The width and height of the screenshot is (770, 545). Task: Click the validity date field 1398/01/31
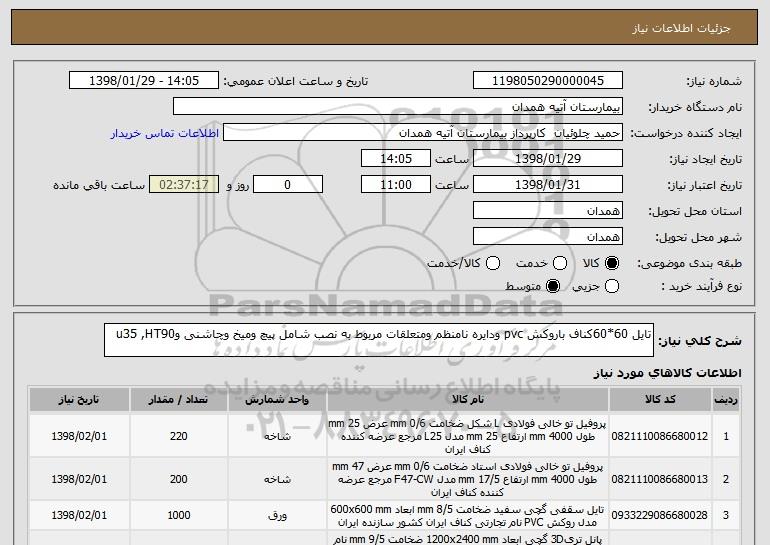tap(548, 185)
